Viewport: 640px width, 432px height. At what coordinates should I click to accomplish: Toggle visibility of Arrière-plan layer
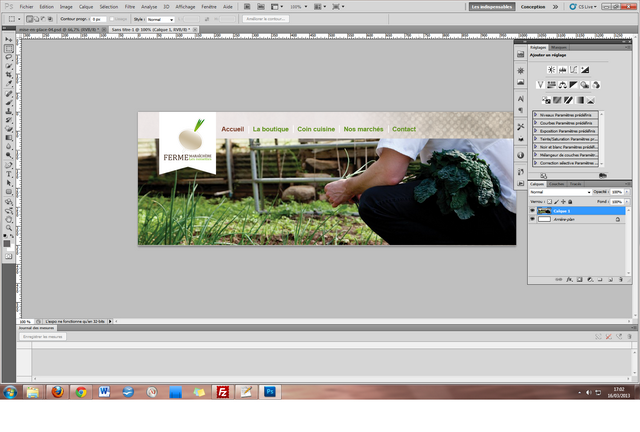pos(532,219)
